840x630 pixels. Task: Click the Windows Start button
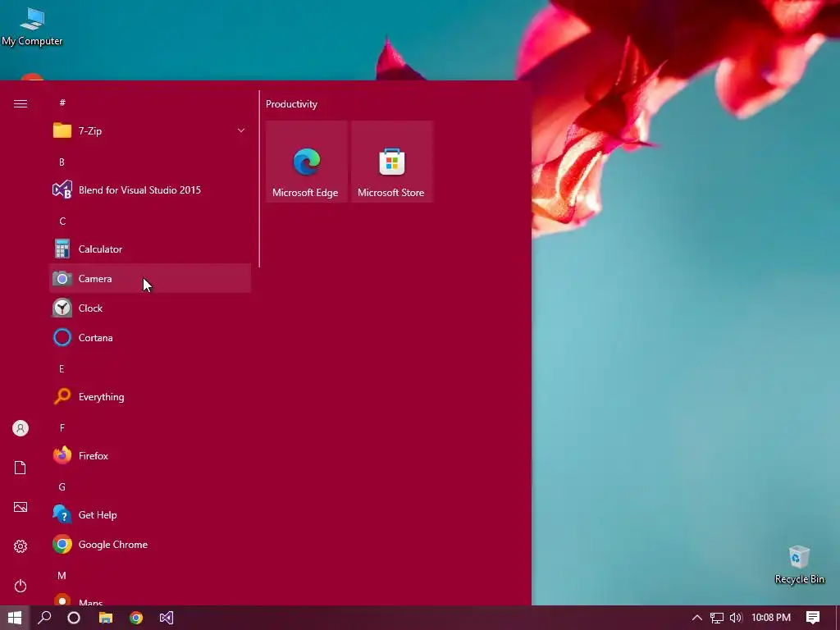pyautogui.click(x=15, y=618)
